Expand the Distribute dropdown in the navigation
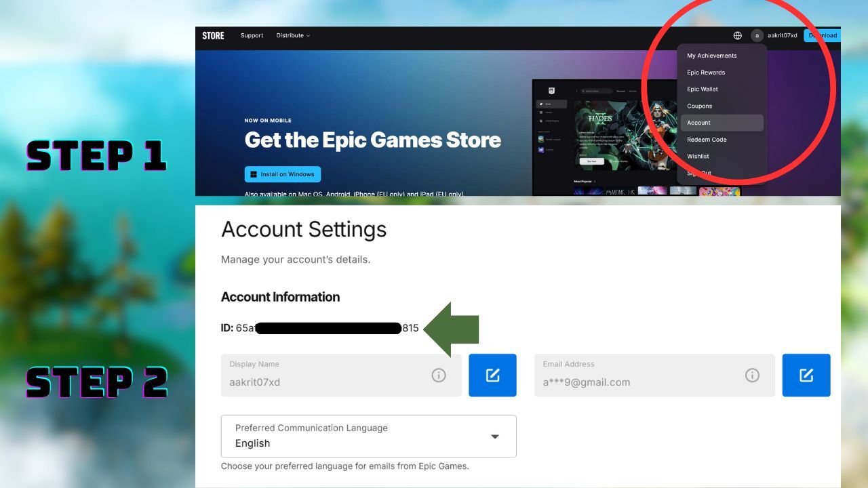Viewport: 868px width, 488px height. [x=292, y=35]
